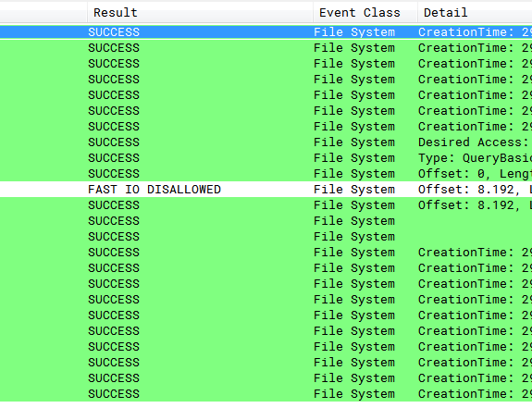Select the Offset: 0 detail row
This screenshot has height=408, width=532.
(x=266, y=174)
